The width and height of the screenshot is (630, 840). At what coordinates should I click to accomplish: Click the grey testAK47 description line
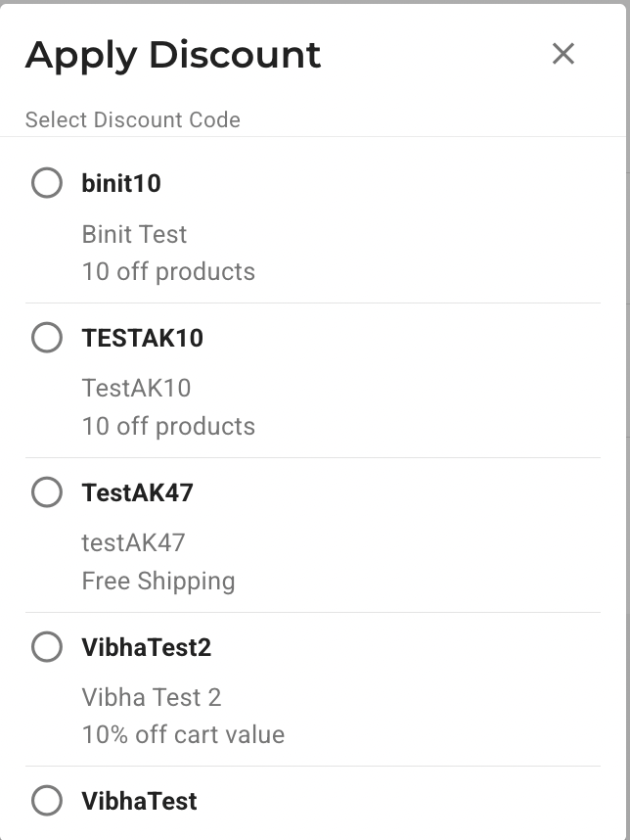pos(133,542)
